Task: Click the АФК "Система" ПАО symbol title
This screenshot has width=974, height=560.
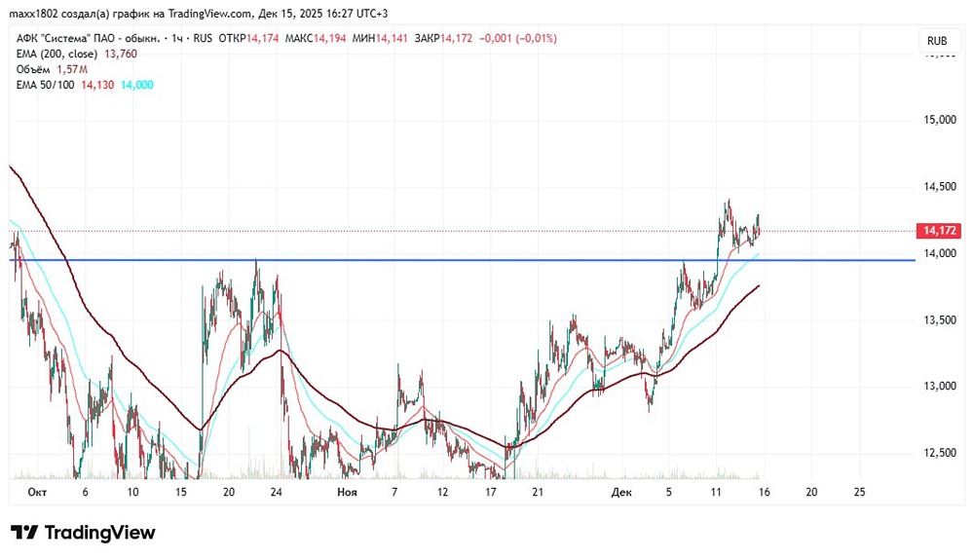Action: (x=89, y=39)
